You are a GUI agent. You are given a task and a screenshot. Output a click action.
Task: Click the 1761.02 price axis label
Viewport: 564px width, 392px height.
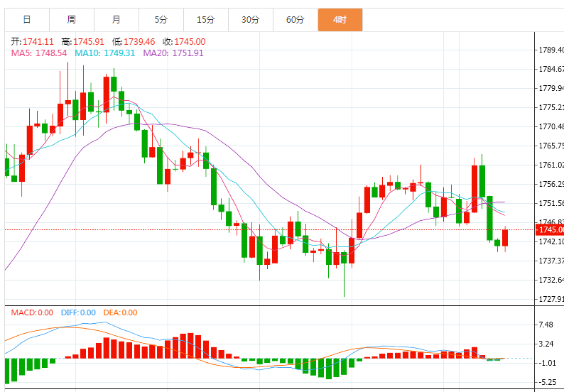[551, 165]
